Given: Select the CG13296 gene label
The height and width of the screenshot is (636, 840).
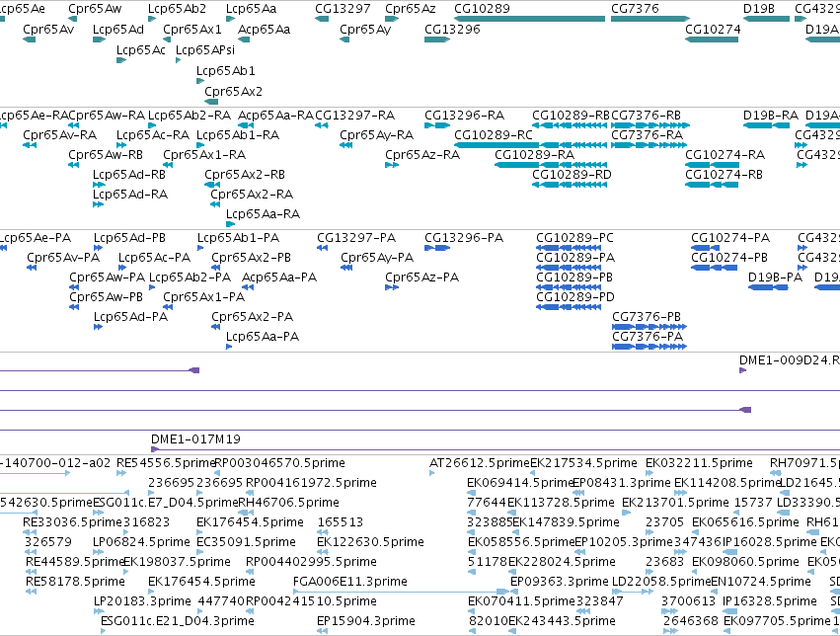Looking at the screenshot, I should (452, 29).
